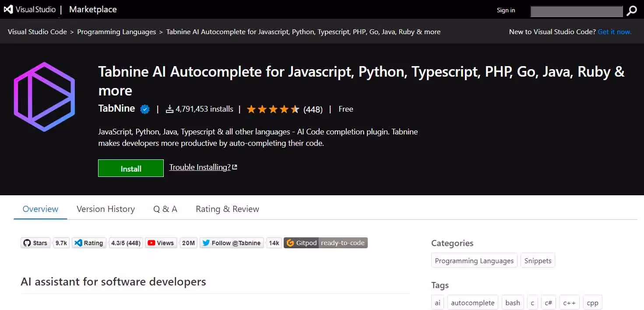Click the search magnifier icon

click(x=631, y=11)
